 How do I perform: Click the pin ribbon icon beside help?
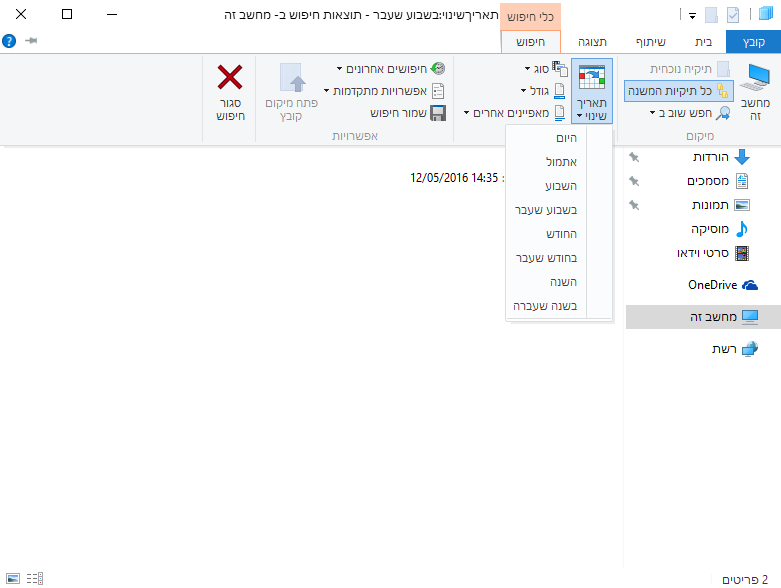(x=31, y=40)
